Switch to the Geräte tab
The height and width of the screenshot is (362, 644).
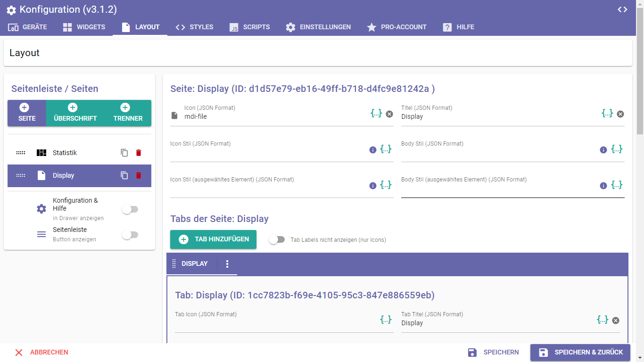pyautogui.click(x=27, y=27)
